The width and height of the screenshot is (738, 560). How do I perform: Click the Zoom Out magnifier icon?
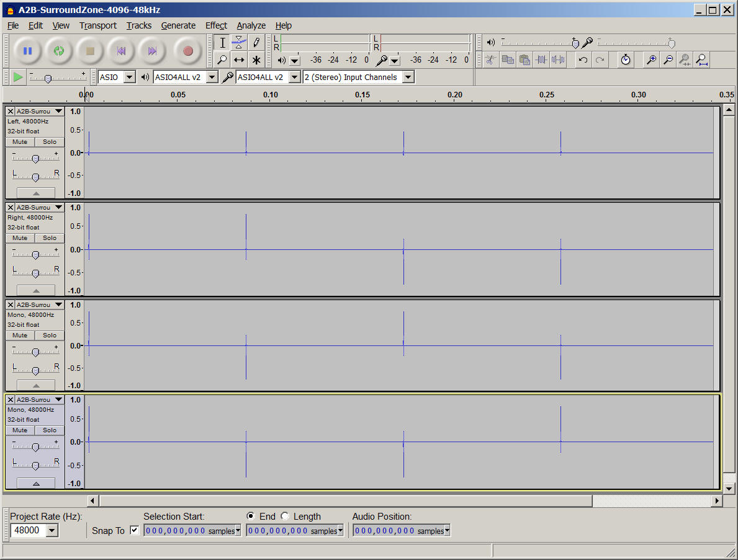[668, 60]
